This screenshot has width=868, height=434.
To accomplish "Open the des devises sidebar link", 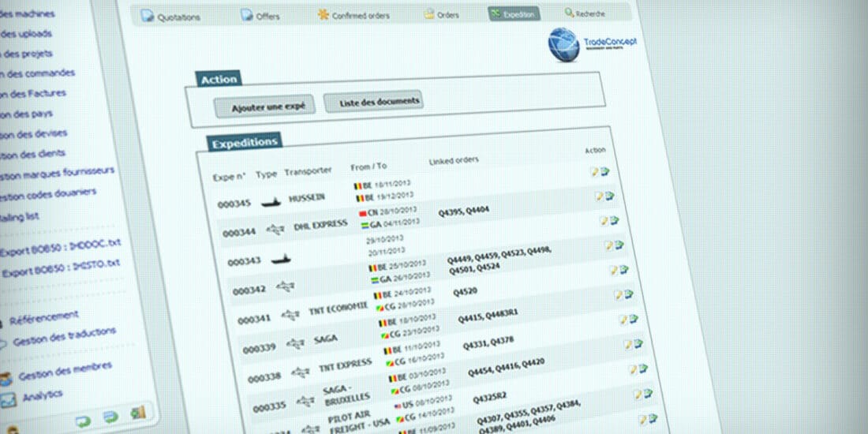I will (33, 134).
